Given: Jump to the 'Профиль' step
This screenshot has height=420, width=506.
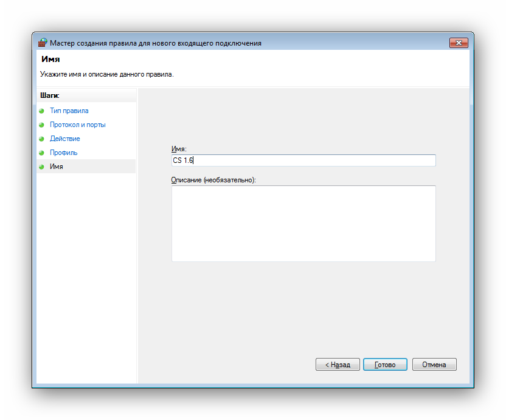Looking at the screenshot, I should pos(64,153).
